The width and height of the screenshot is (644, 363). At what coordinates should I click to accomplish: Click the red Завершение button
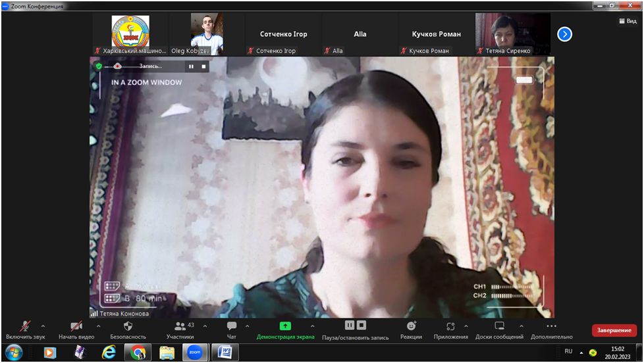tap(614, 330)
